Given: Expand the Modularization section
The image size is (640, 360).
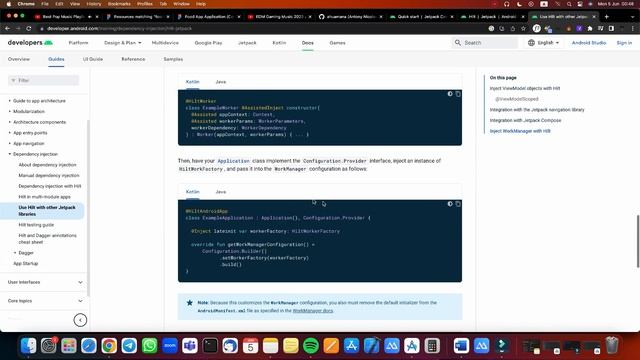Looking at the screenshot, I should click(x=10, y=111).
